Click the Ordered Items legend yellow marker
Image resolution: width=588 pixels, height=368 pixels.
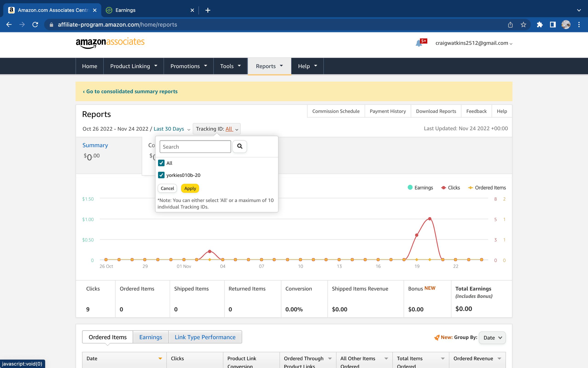click(470, 188)
